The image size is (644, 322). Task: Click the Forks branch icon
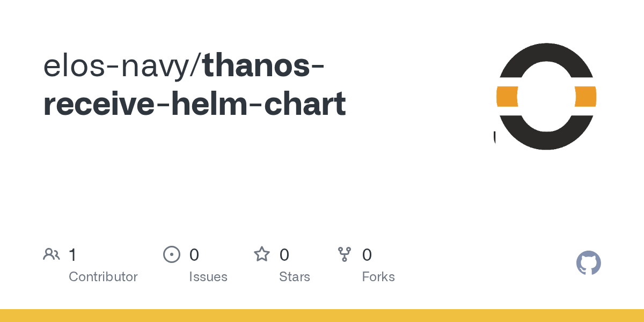click(344, 254)
